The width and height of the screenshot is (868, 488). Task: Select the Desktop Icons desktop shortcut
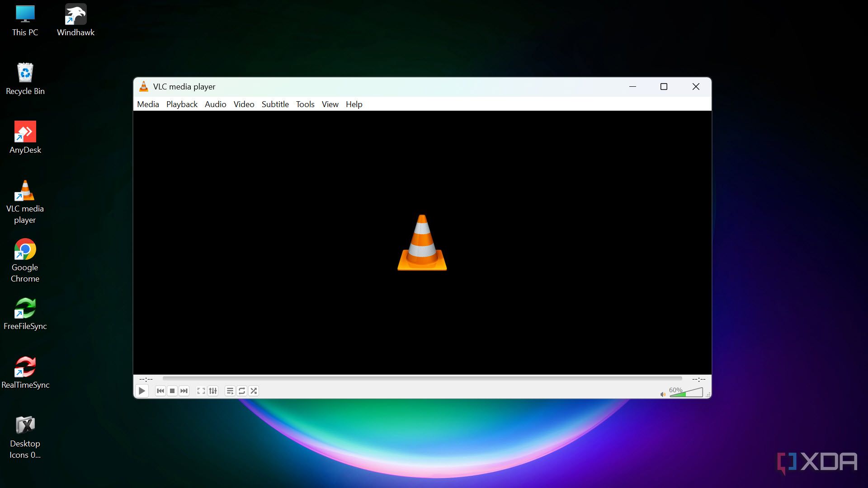point(25,437)
